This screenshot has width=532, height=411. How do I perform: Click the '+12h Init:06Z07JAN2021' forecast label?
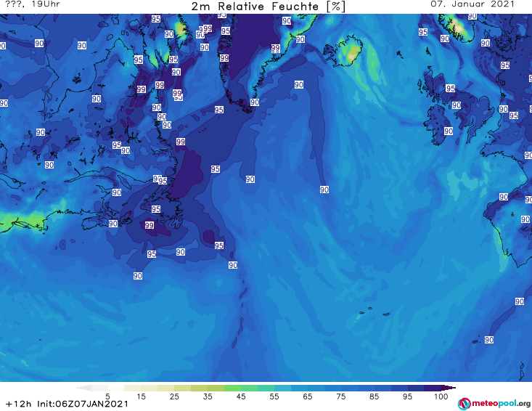[x=67, y=404]
